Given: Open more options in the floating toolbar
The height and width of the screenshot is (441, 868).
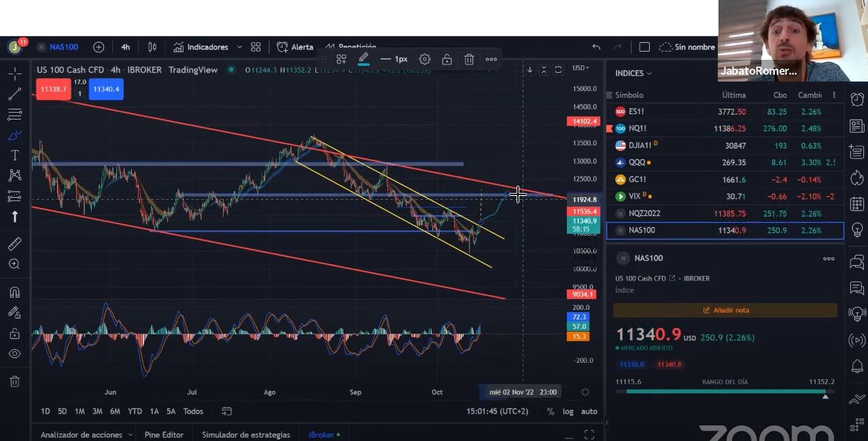Looking at the screenshot, I should tap(491, 59).
